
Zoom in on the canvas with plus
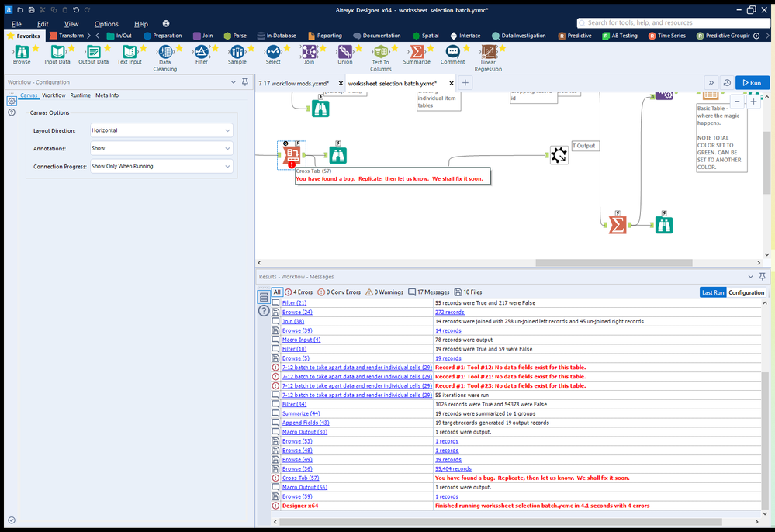pyautogui.click(x=753, y=102)
